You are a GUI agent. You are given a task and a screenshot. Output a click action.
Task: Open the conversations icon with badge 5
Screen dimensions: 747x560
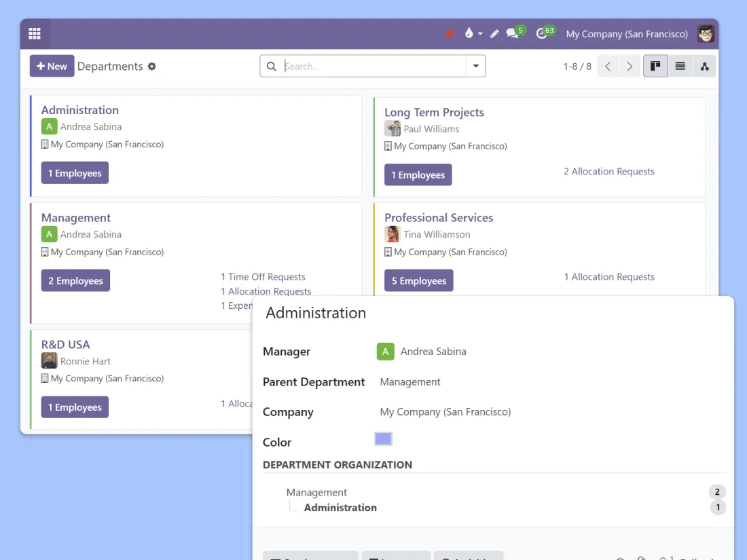click(x=514, y=33)
